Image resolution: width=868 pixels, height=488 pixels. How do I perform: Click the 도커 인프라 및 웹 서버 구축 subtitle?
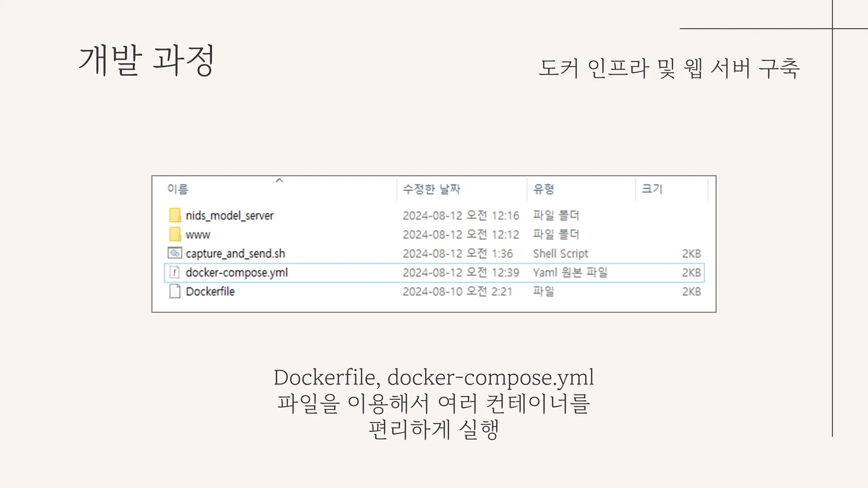pyautogui.click(x=669, y=68)
